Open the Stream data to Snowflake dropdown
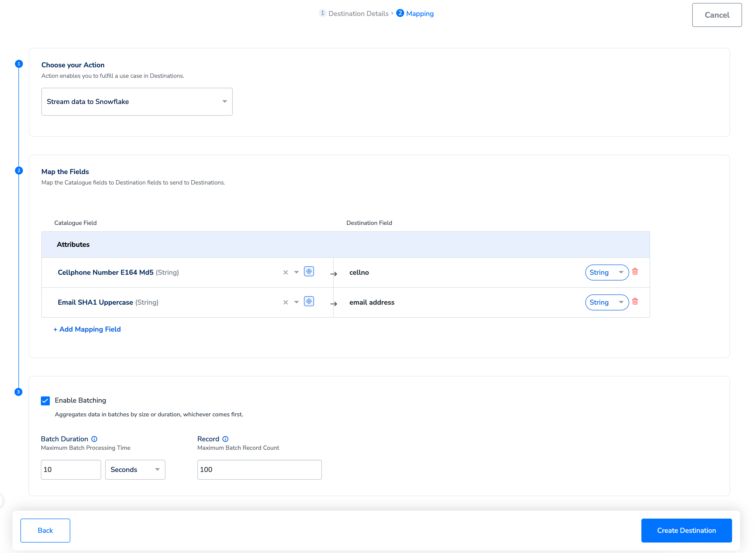Image resolution: width=756 pixels, height=553 pixels. pos(137,102)
